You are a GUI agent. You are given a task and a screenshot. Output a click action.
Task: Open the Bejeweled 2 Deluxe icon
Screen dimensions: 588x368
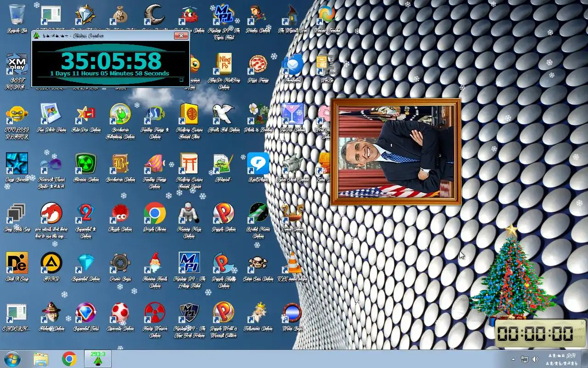pos(86,213)
